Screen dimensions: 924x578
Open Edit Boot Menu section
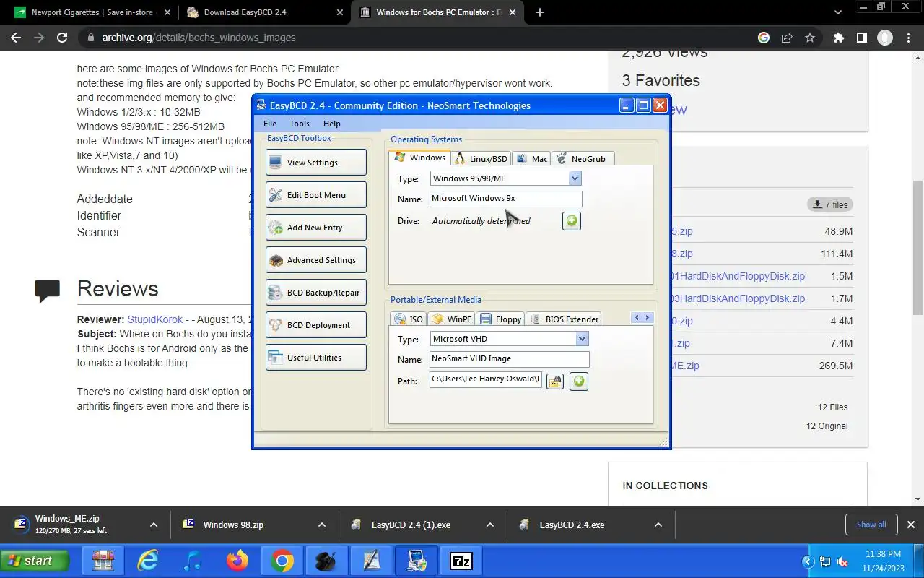click(x=315, y=195)
